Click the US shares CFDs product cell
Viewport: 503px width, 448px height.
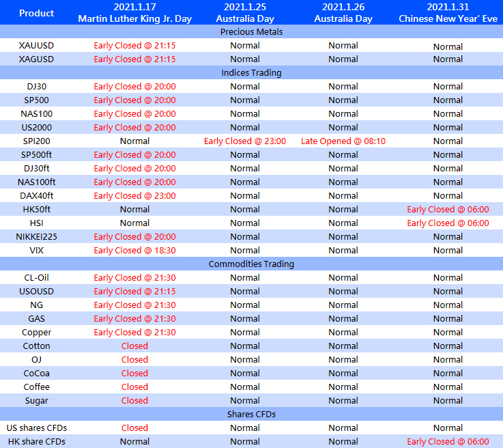tap(37, 428)
